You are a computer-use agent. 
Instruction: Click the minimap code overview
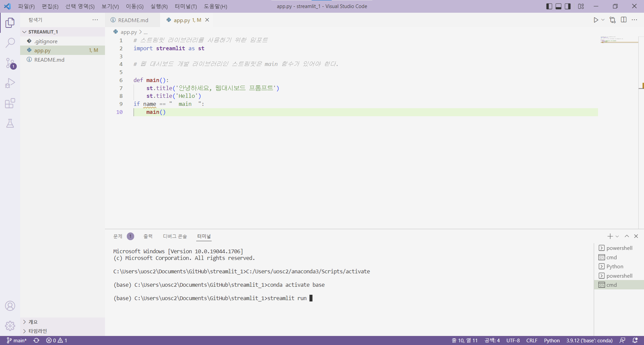point(619,40)
